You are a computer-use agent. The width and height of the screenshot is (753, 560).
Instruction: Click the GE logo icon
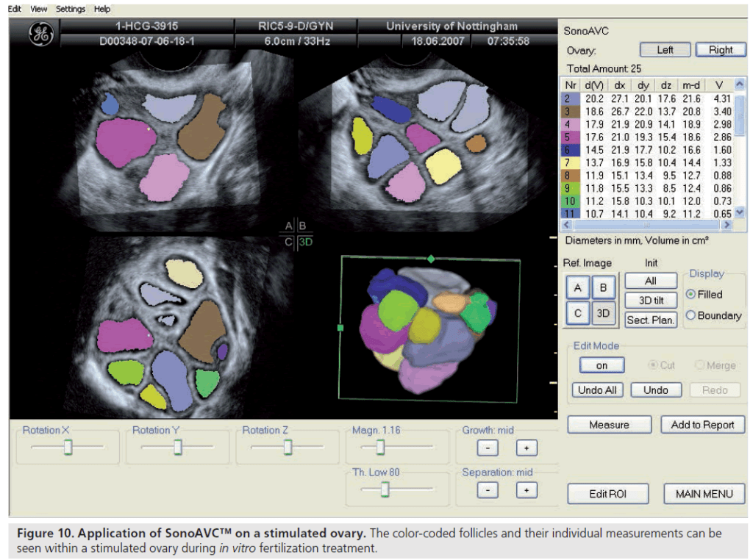pos(40,35)
